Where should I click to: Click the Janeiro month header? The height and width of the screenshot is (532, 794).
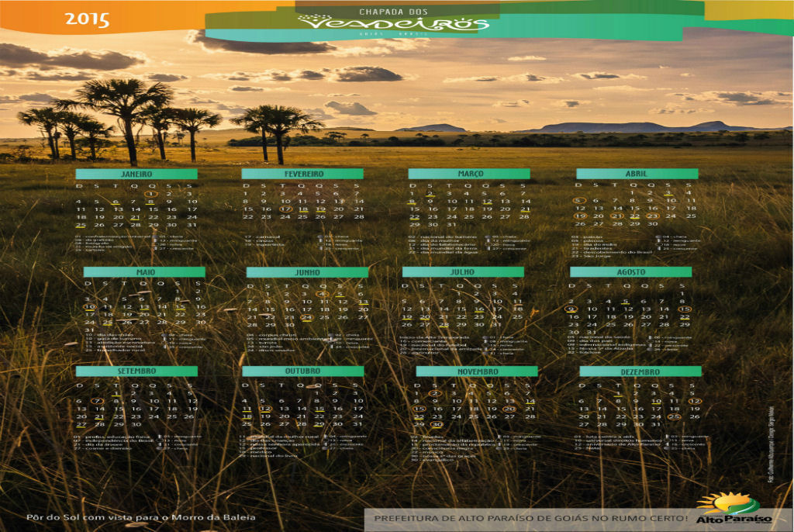[x=136, y=174]
